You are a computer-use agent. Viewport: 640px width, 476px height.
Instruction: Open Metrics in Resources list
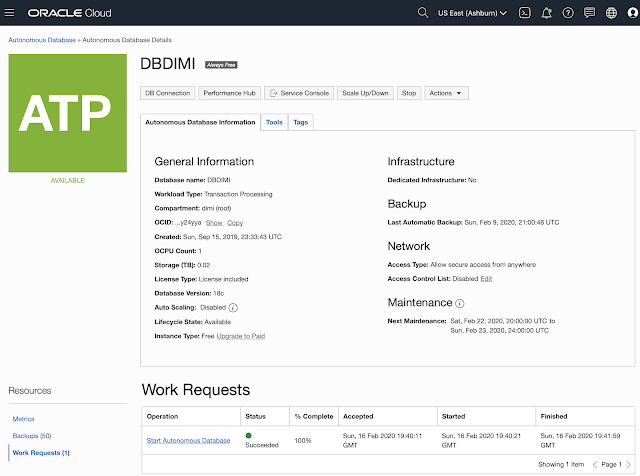[x=23, y=419]
